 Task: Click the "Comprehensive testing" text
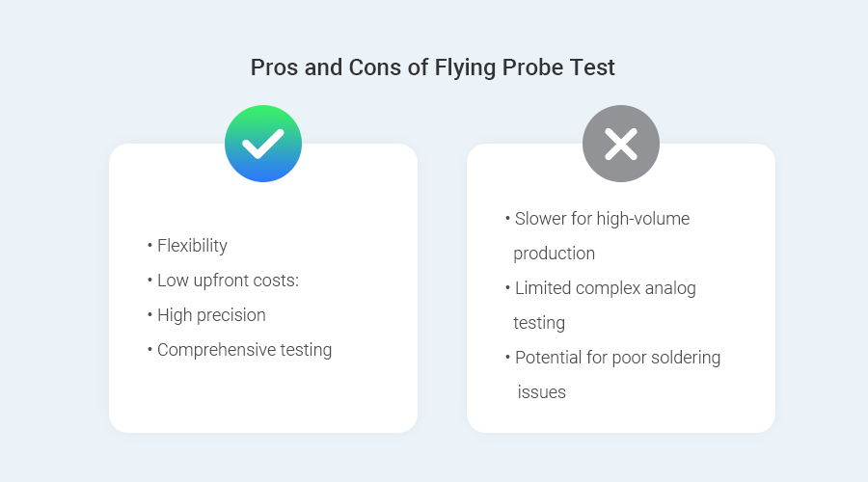(x=244, y=350)
